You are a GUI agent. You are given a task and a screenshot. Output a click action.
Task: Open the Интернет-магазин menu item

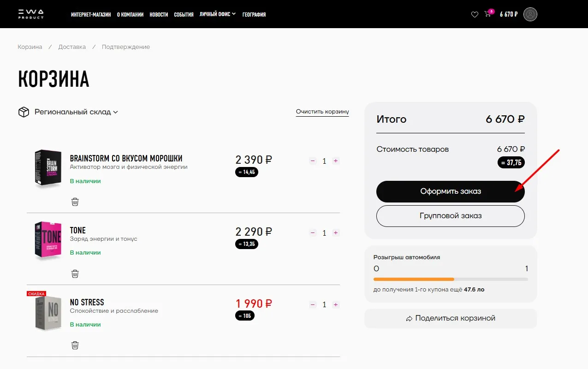pyautogui.click(x=91, y=14)
